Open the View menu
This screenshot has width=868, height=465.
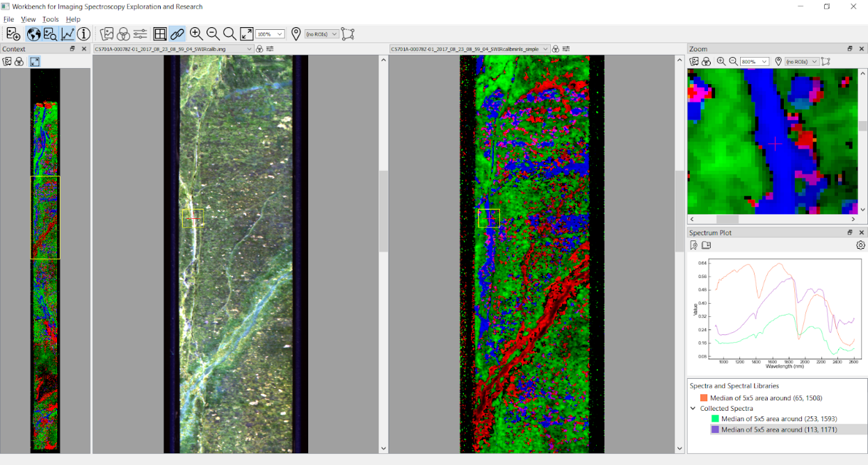[29, 19]
